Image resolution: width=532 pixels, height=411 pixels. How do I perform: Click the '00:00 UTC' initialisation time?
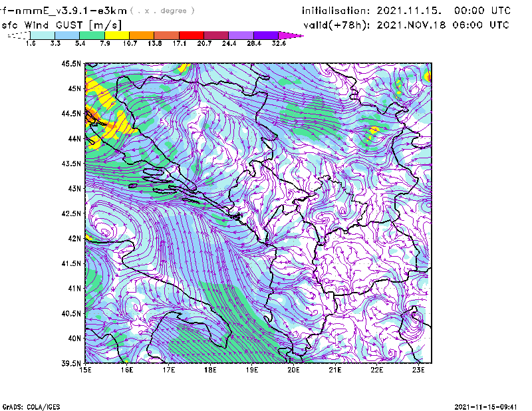click(483, 11)
